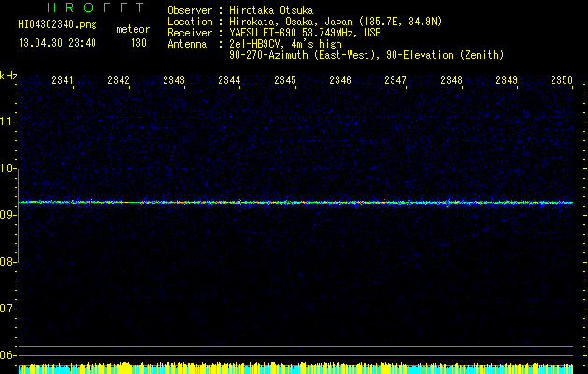Click the 2347 time marker
Screen dimensions: 588x374
(395, 80)
